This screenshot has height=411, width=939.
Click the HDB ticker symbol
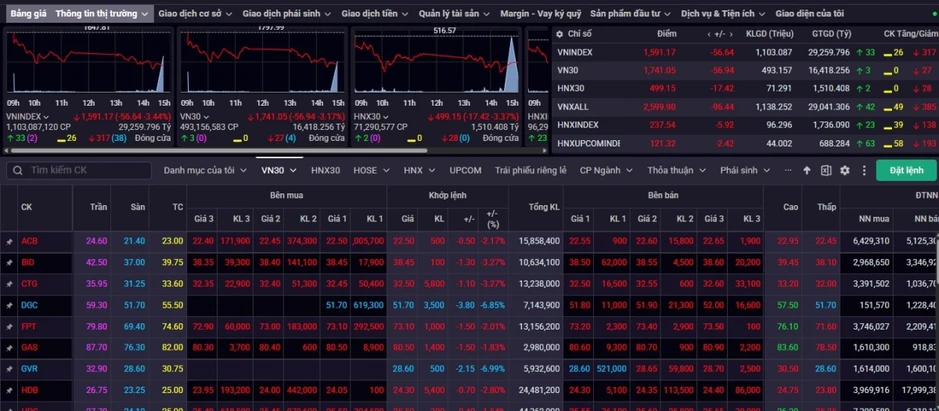click(x=29, y=390)
